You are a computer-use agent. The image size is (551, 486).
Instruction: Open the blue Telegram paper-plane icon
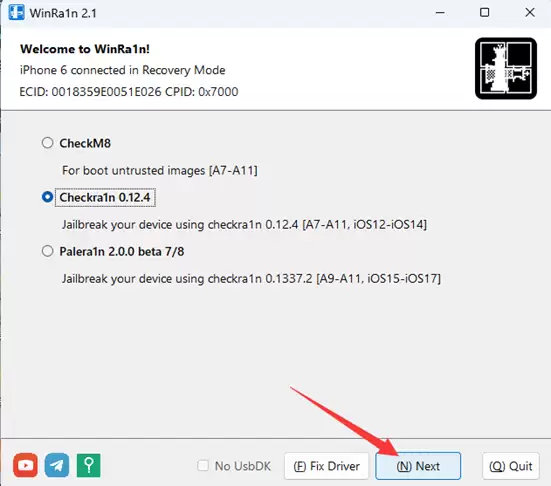pyautogui.click(x=57, y=465)
